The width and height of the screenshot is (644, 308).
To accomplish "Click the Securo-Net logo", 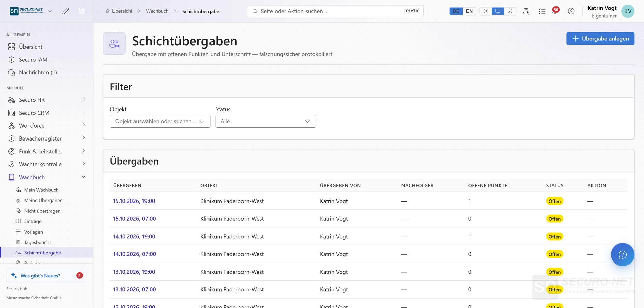I will point(27,11).
